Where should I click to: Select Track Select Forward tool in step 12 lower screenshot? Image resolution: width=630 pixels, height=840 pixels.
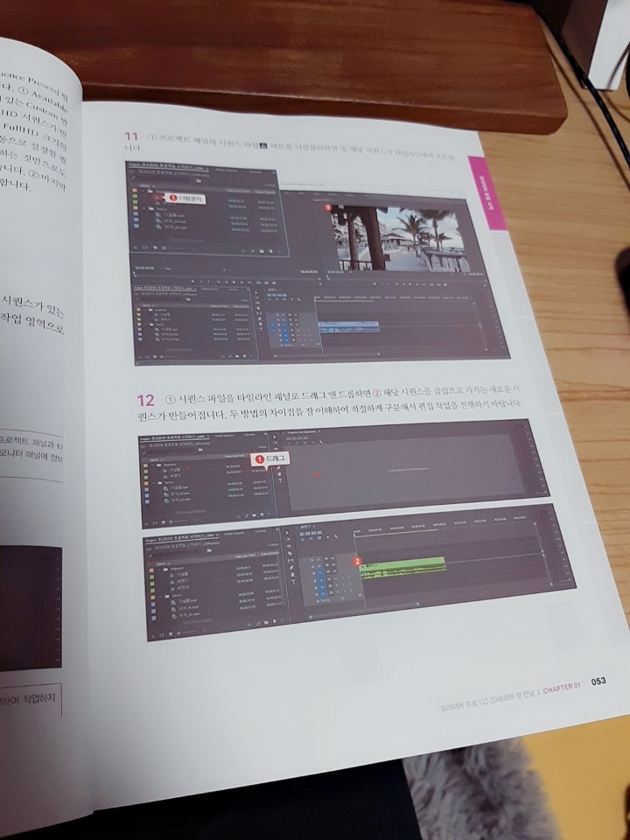coord(288,540)
